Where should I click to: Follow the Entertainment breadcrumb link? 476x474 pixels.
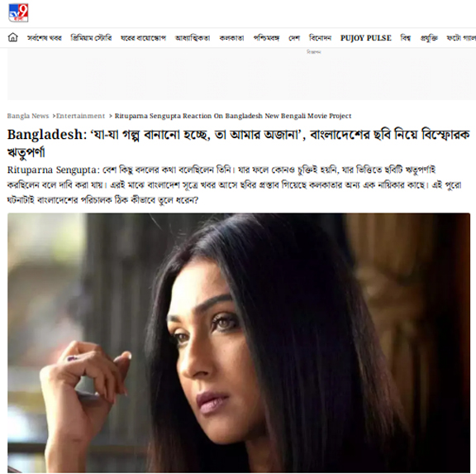pyautogui.click(x=80, y=116)
